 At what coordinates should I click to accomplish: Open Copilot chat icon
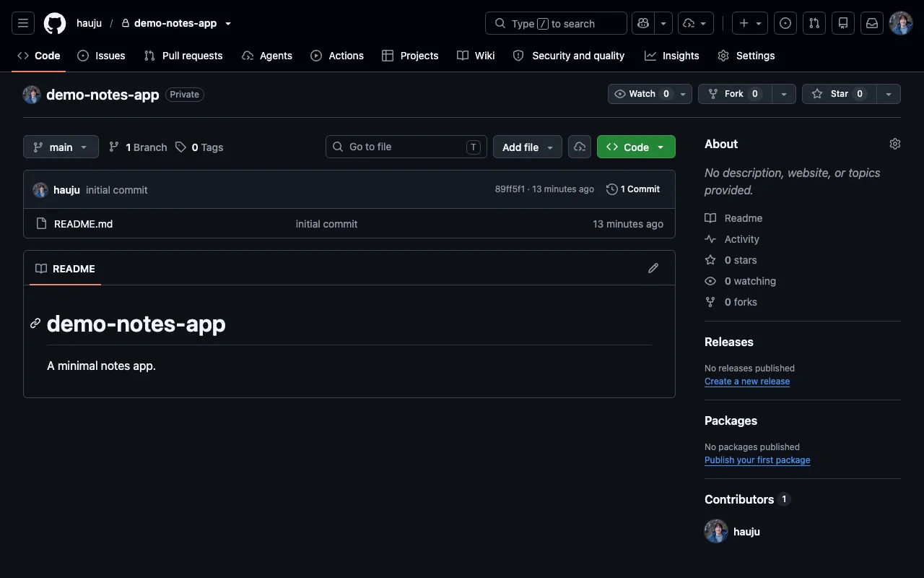[643, 23]
